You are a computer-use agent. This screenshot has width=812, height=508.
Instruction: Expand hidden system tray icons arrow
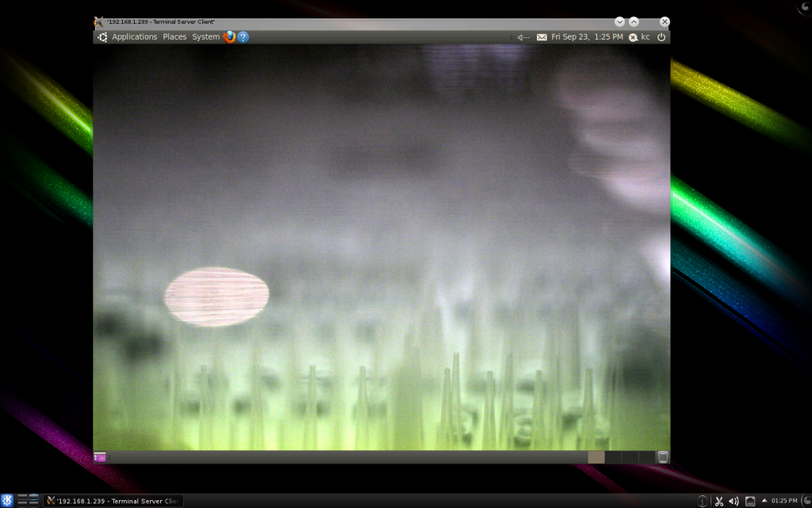(x=764, y=501)
